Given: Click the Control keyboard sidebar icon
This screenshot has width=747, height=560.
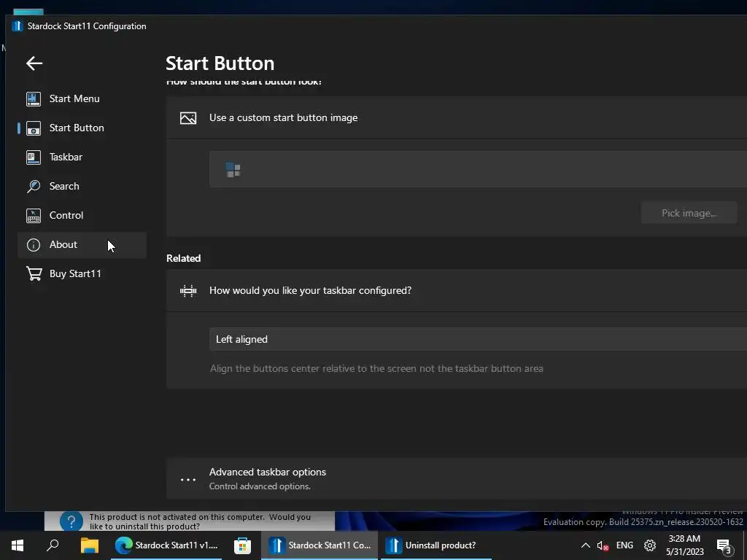Looking at the screenshot, I should (34, 216).
